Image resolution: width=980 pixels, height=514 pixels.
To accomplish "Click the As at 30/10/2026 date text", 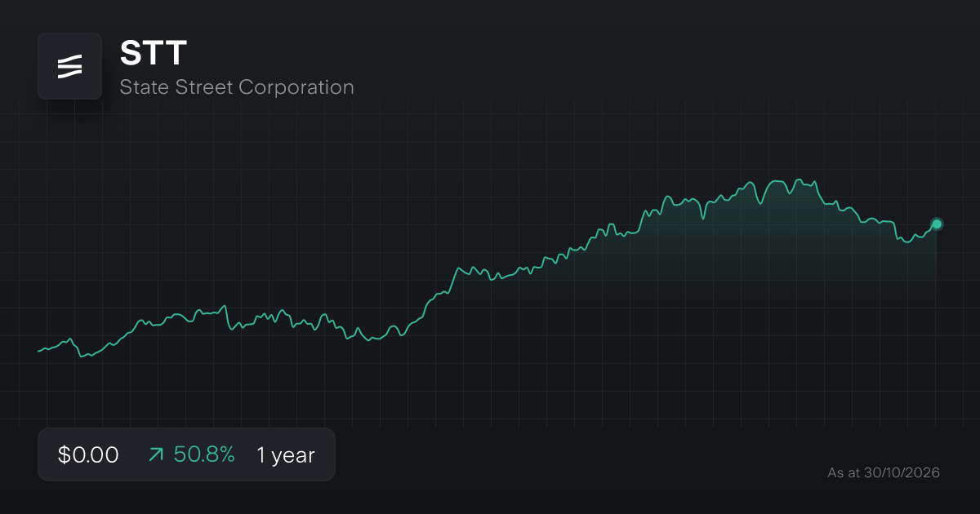I will (x=884, y=472).
